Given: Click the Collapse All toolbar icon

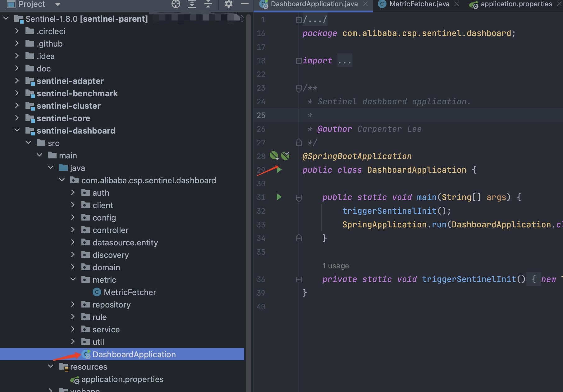Looking at the screenshot, I should (208, 4).
